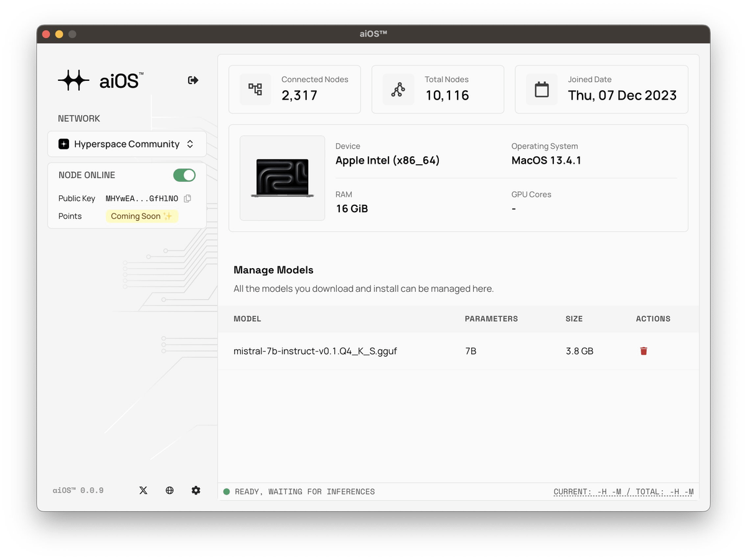The image size is (747, 560).
Task: Open the Hyperspace Community network dropdown
Action: click(126, 144)
